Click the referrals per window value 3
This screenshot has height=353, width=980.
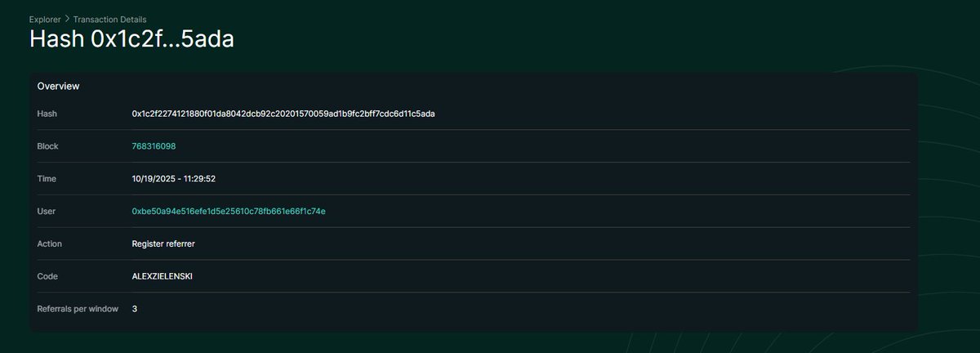coord(135,310)
